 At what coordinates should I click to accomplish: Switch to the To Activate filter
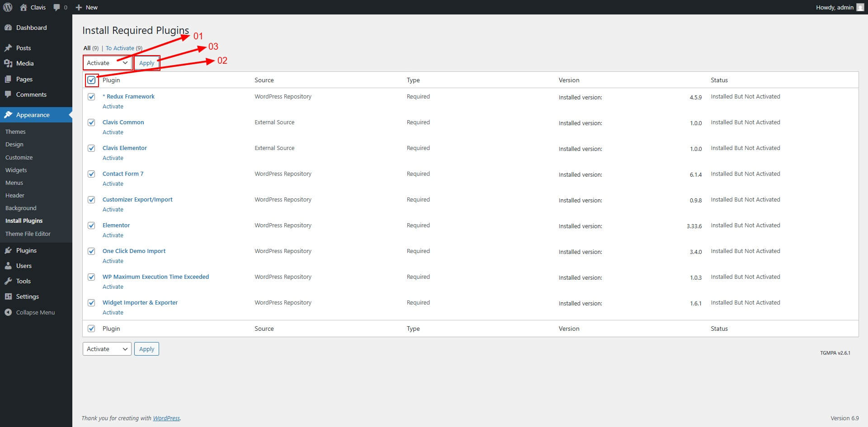[120, 48]
